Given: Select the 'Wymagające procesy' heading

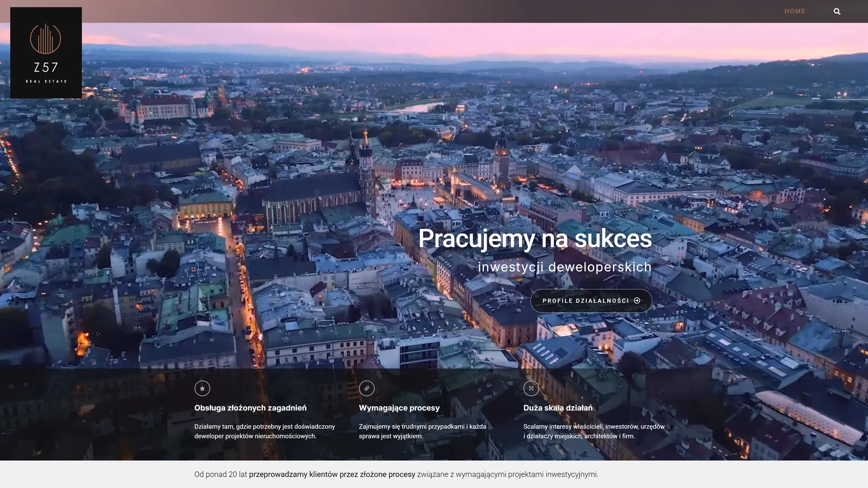Looking at the screenshot, I should point(399,408).
